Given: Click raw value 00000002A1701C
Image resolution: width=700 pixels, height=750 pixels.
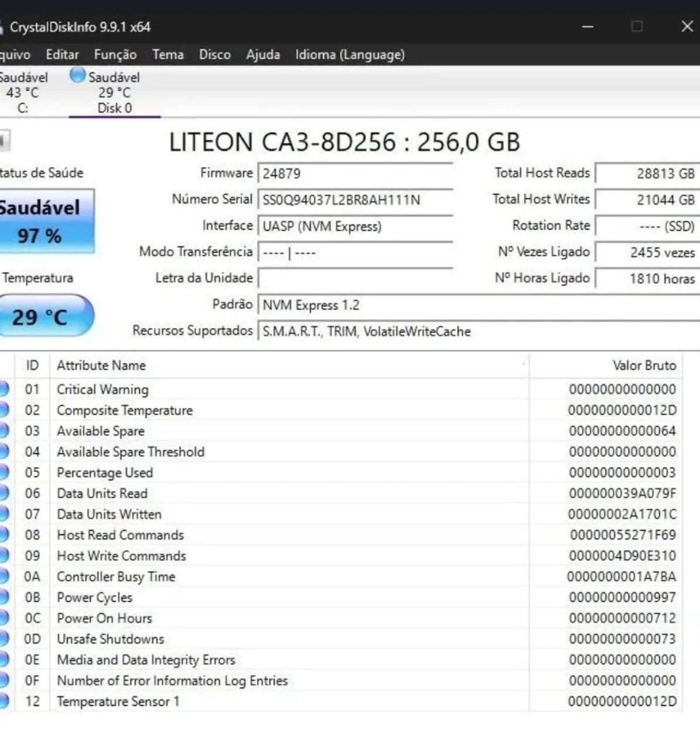Looking at the screenshot, I should pyautogui.click(x=622, y=514).
